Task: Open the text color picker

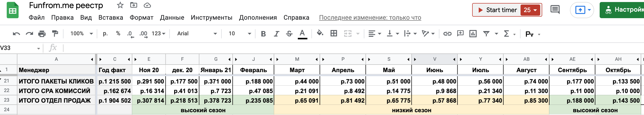Action: pyautogui.click(x=302, y=34)
